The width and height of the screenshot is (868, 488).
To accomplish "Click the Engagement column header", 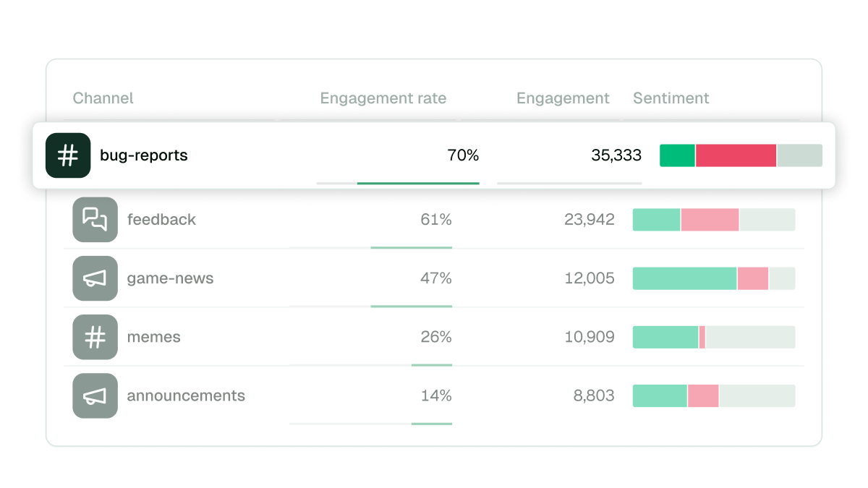I will (563, 98).
